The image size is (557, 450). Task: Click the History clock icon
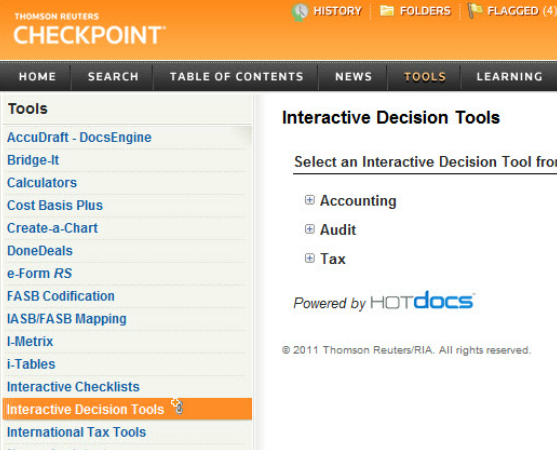300,12
